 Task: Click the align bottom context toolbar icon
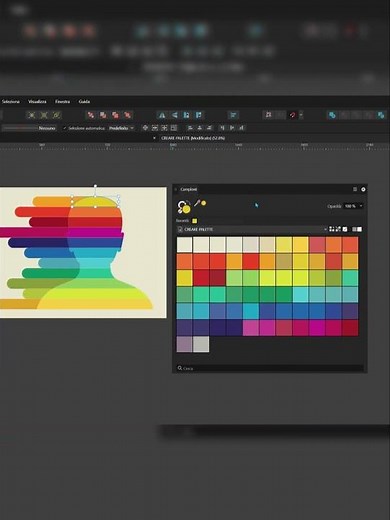coord(241,128)
